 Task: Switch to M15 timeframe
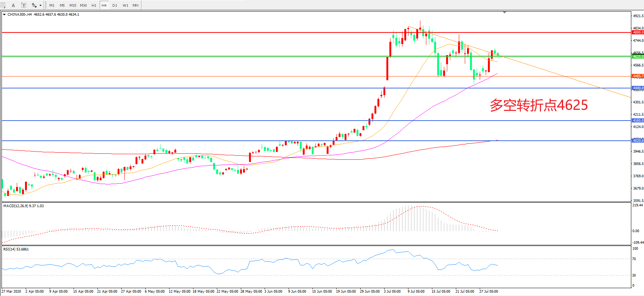pyautogui.click(x=73, y=5)
